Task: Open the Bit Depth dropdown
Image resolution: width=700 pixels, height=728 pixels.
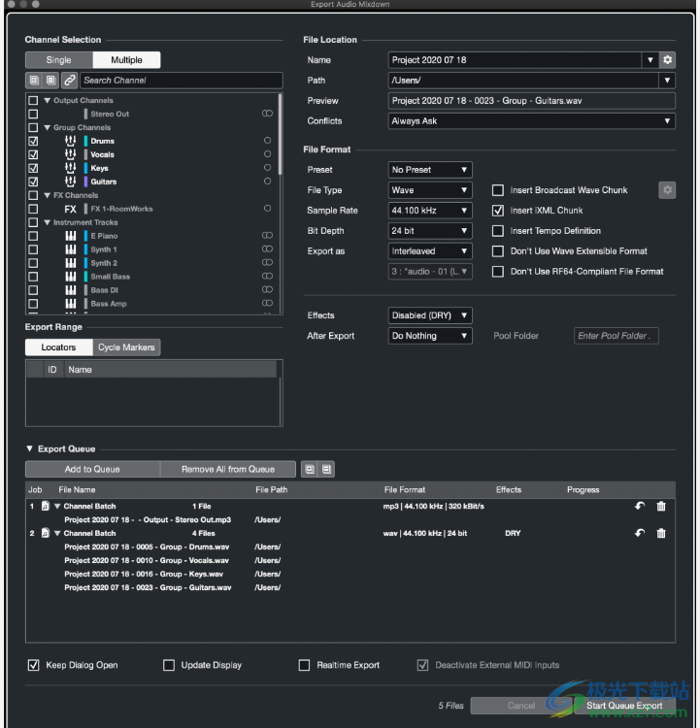Action: point(430,231)
